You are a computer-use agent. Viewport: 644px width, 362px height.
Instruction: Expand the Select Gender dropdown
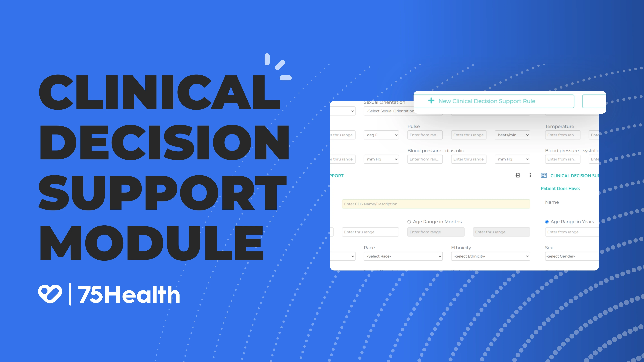(x=571, y=256)
